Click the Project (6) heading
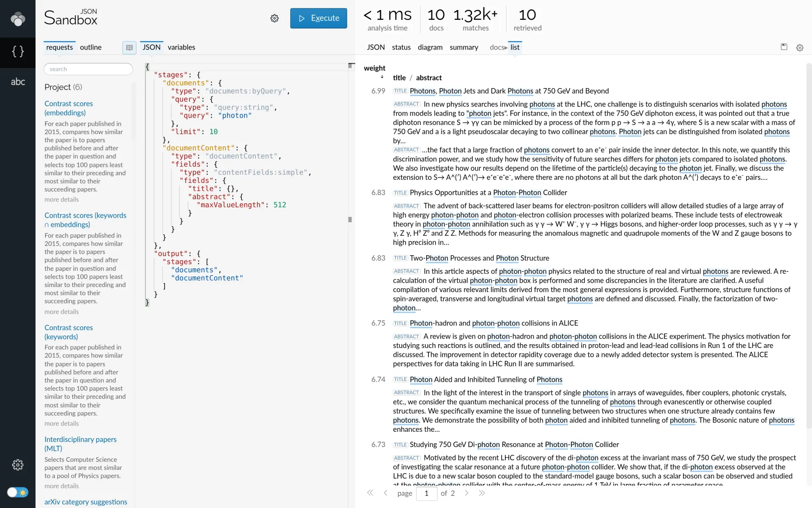The image size is (812, 508). 63,87
